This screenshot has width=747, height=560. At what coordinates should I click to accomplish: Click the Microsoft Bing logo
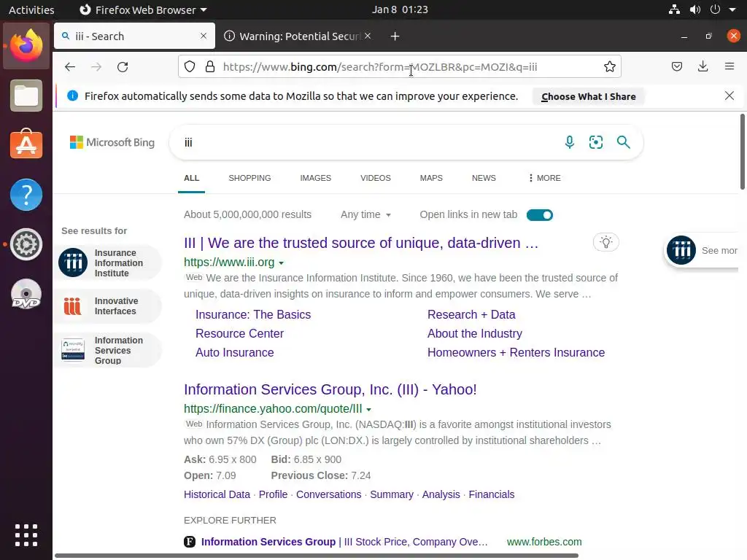coord(112,142)
